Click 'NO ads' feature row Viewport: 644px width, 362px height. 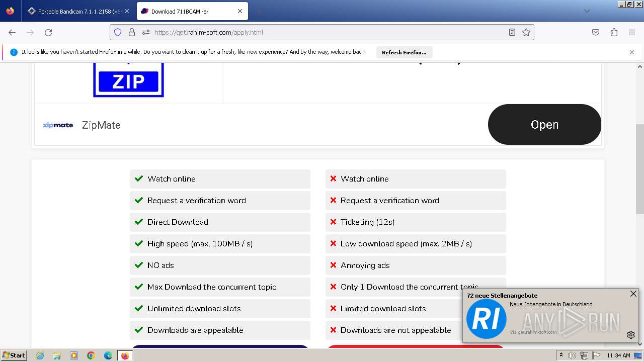220,265
